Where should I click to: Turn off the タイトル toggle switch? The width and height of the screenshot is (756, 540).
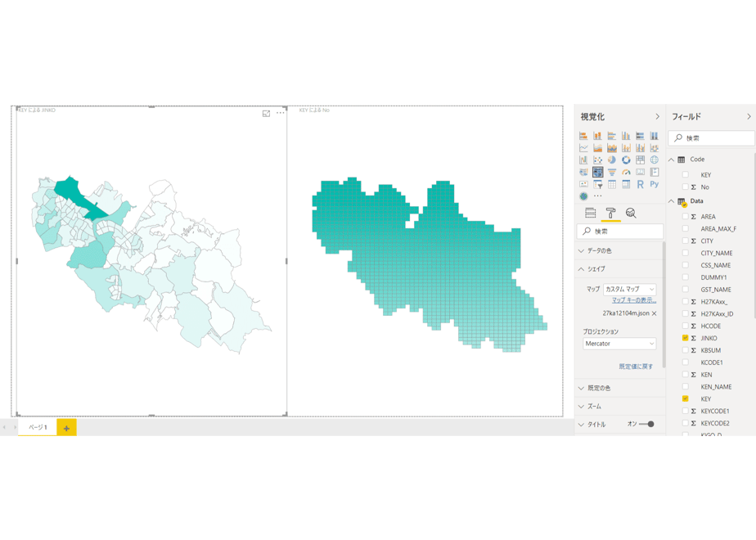(x=646, y=425)
